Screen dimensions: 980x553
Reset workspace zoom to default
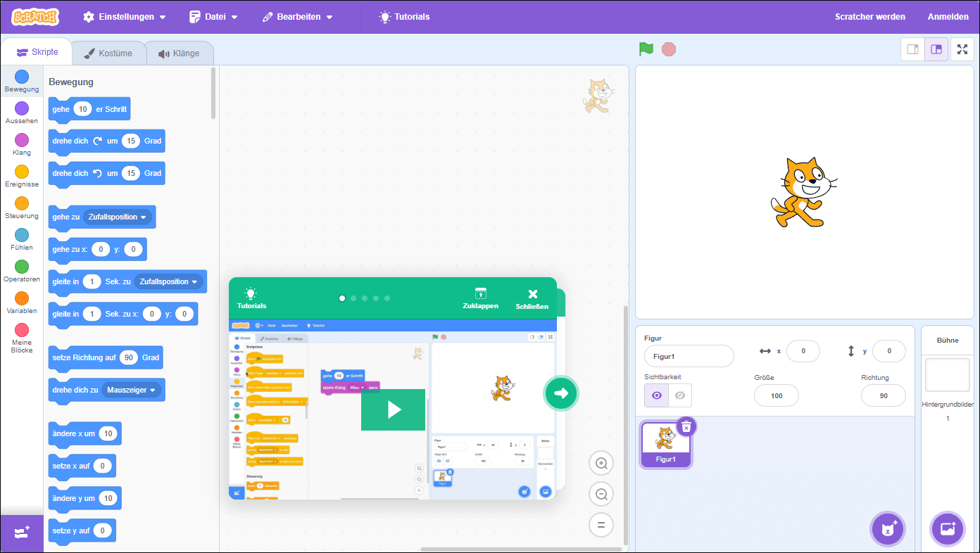click(601, 525)
